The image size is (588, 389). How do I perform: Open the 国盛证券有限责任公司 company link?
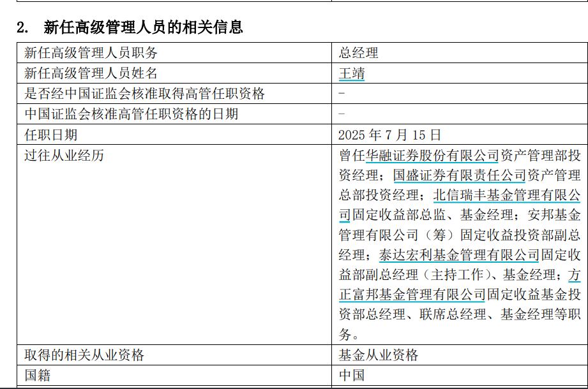click(x=460, y=175)
